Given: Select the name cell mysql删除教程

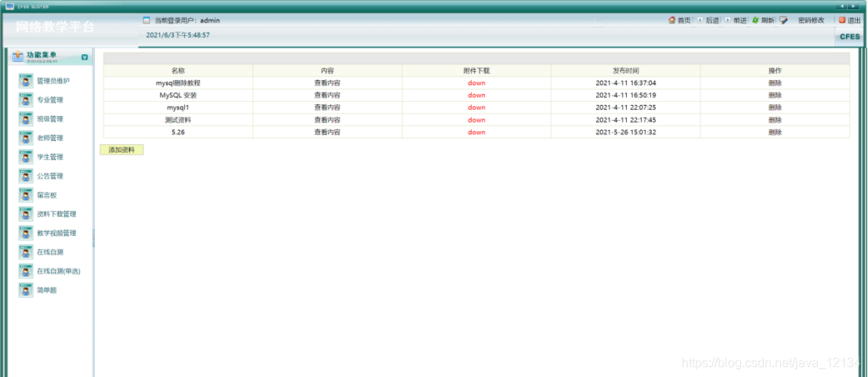Looking at the screenshot, I should tap(178, 83).
